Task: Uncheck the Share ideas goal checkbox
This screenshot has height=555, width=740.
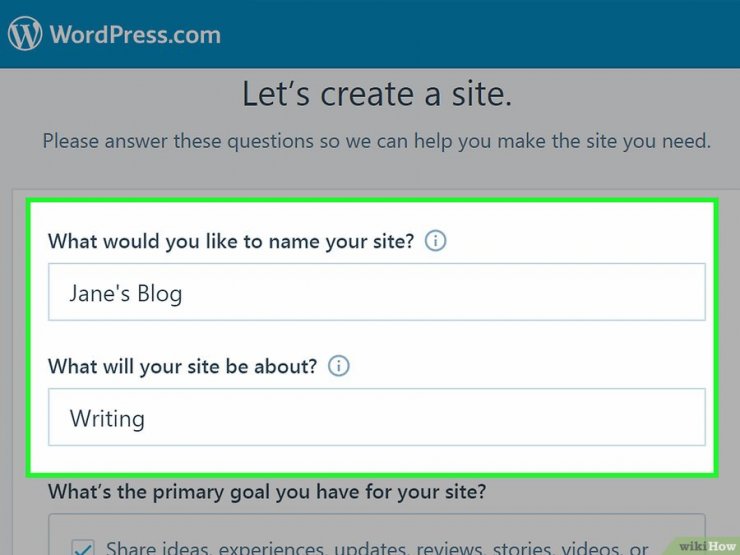Action: click(83, 547)
